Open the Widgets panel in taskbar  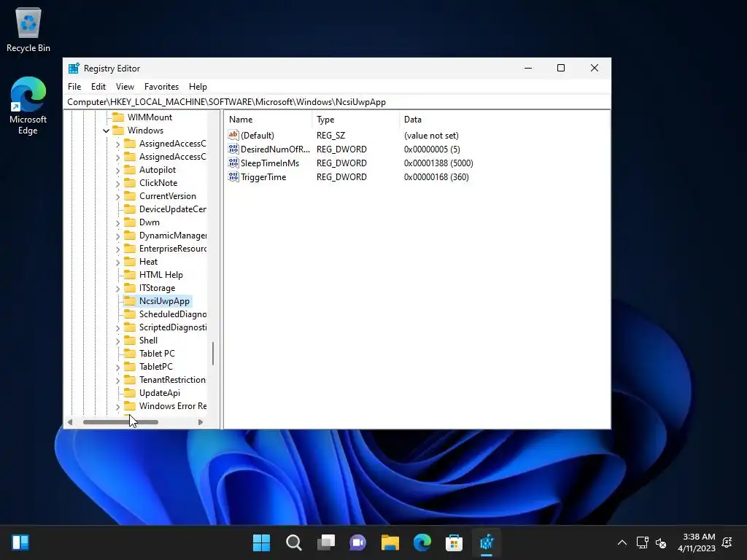(x=20, y=542)
